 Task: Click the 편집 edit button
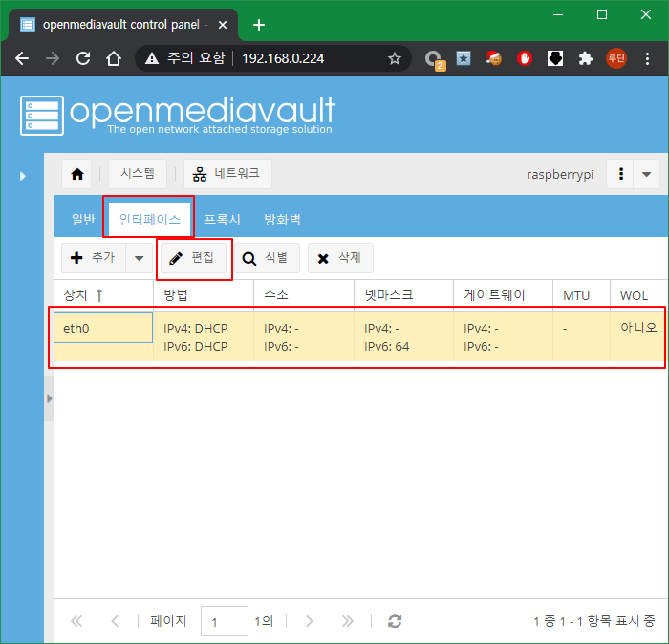pyautogui.click(x=193, y=258)
